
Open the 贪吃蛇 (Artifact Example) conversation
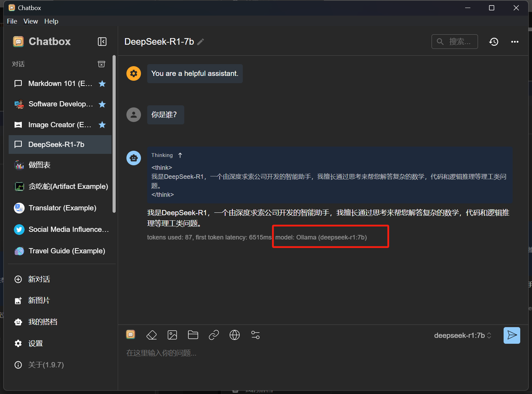coord(60,186)
